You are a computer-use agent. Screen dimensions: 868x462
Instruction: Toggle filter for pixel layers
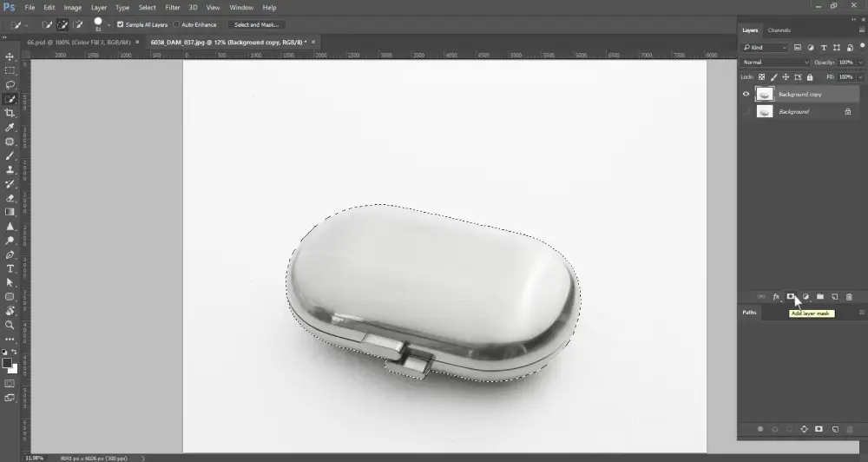pos(797,48)
